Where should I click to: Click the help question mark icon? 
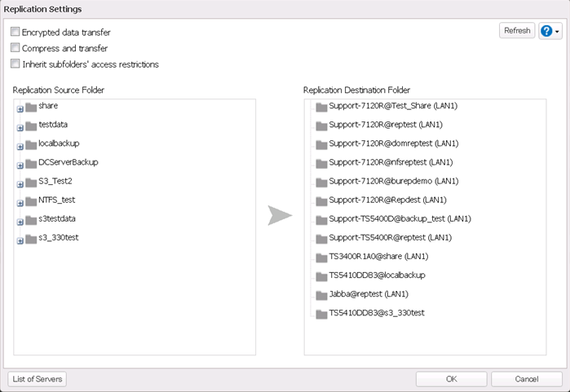(x=546, y=31)
